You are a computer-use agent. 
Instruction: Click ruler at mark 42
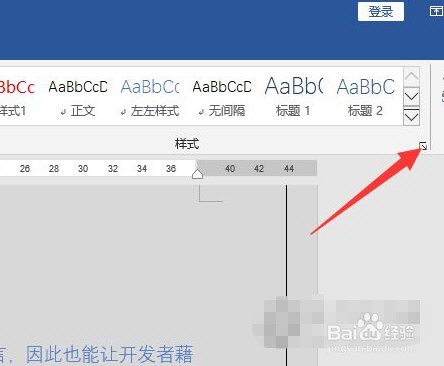259,169
